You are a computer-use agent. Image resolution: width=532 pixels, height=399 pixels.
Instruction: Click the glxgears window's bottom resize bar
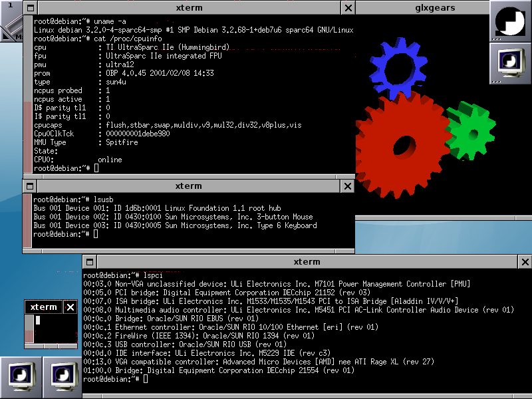tap(444, 218)
